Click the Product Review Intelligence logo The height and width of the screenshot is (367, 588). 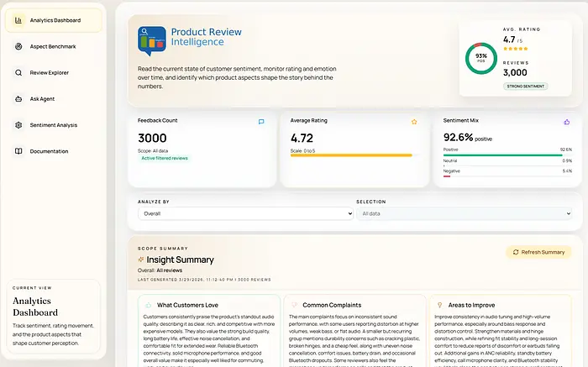(x=152, y=40)
